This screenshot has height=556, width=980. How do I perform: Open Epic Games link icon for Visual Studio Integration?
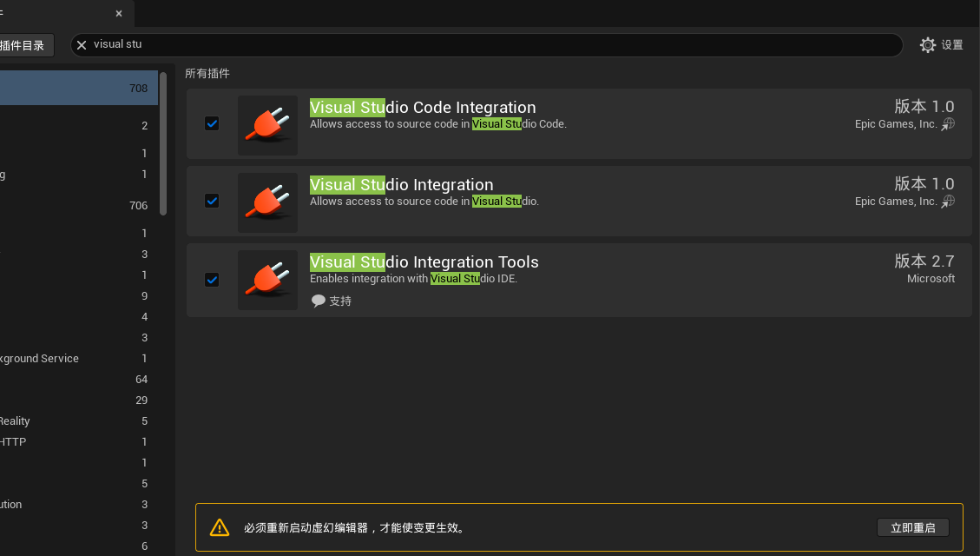click(948, 202)
